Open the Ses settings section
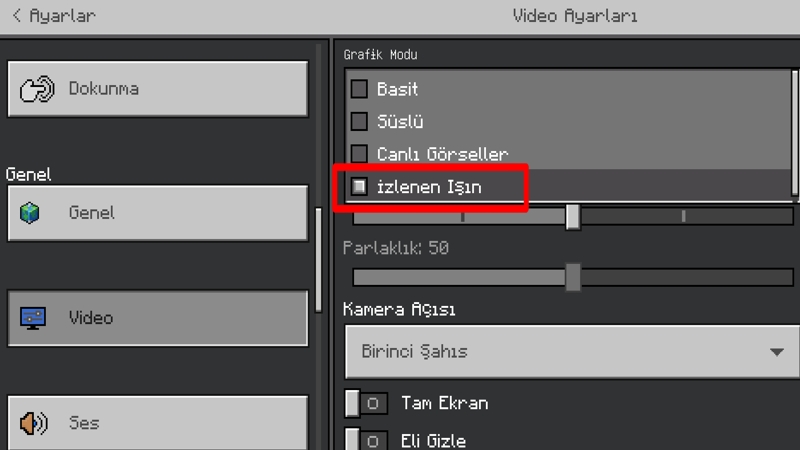Screen dimensions: 800x450 pyautogui.click(x=158, y=423)
